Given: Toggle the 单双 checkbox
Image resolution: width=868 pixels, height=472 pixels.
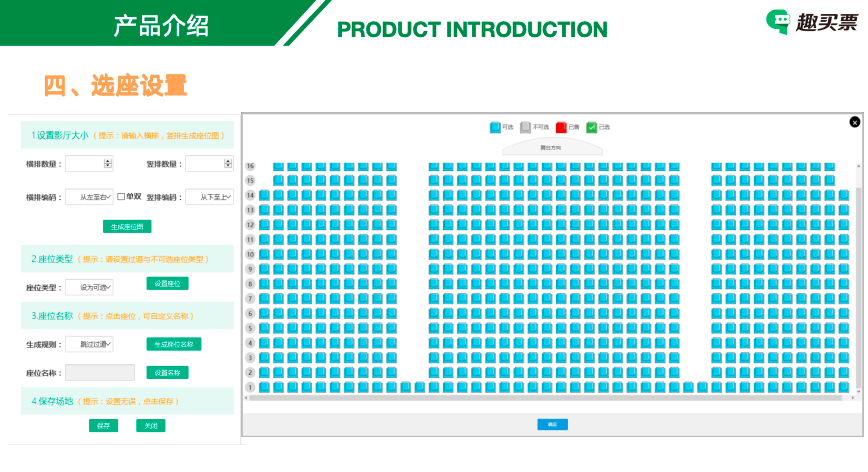Looking at the screenshot, I should tap(121, 196).
